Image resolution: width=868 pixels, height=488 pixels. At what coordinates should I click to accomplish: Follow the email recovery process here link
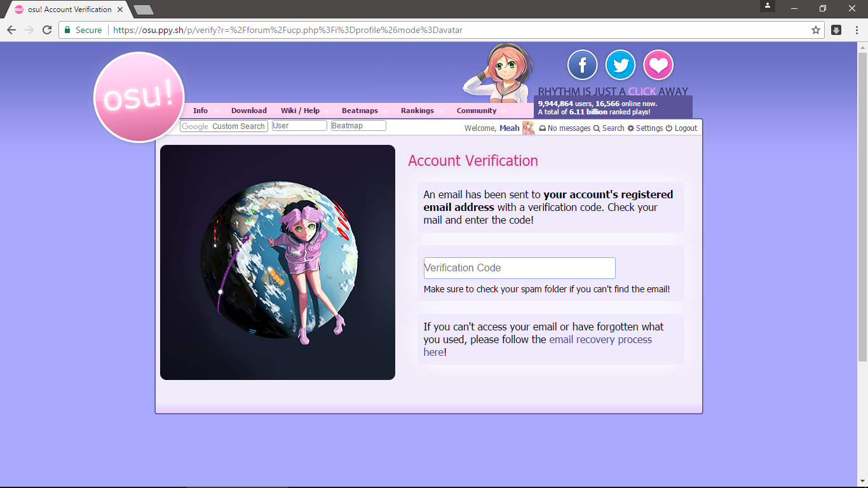538,345
